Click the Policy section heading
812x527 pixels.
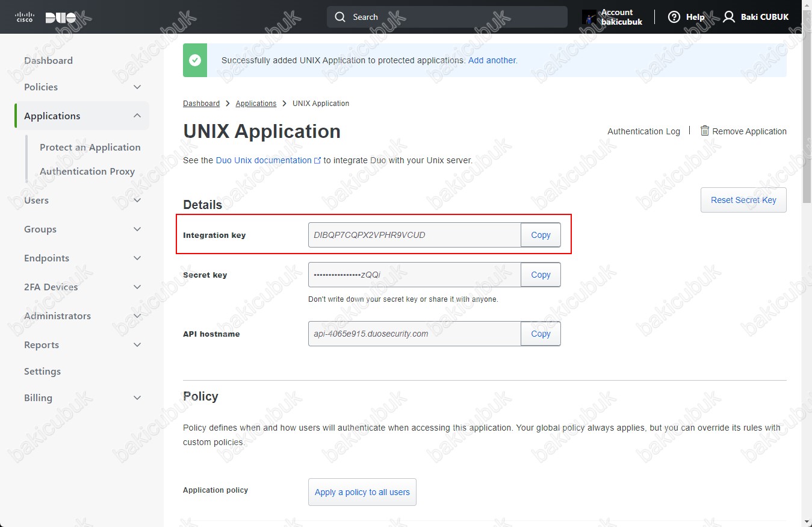pyautogui.click(x=200, y=396)
